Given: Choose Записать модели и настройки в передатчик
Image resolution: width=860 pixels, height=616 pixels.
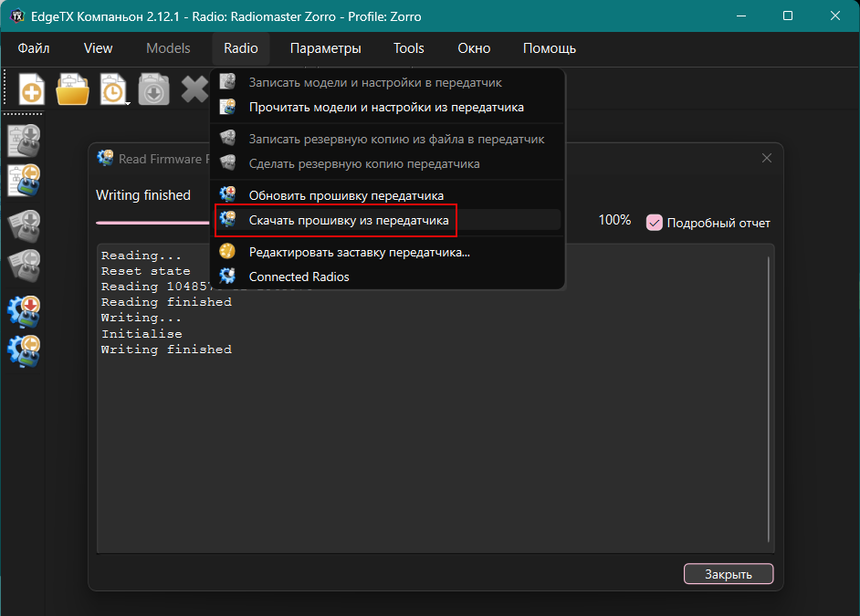Looking at the screenshot, I should coord(387,82).
